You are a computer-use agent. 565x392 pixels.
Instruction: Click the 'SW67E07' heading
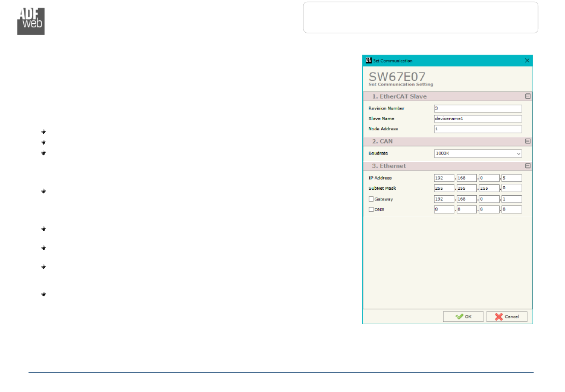coord(397,76)
